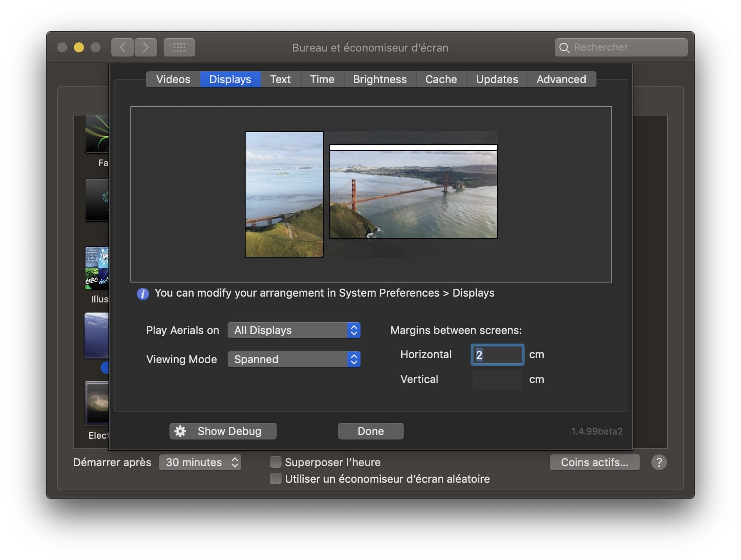Click the forward navigation arrow
741x560 pixels.
(146, 47)
